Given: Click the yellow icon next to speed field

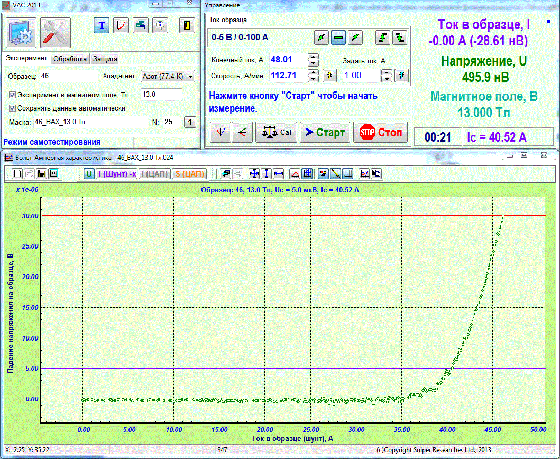Looking at the screenshot, I should tap(330, 75).
